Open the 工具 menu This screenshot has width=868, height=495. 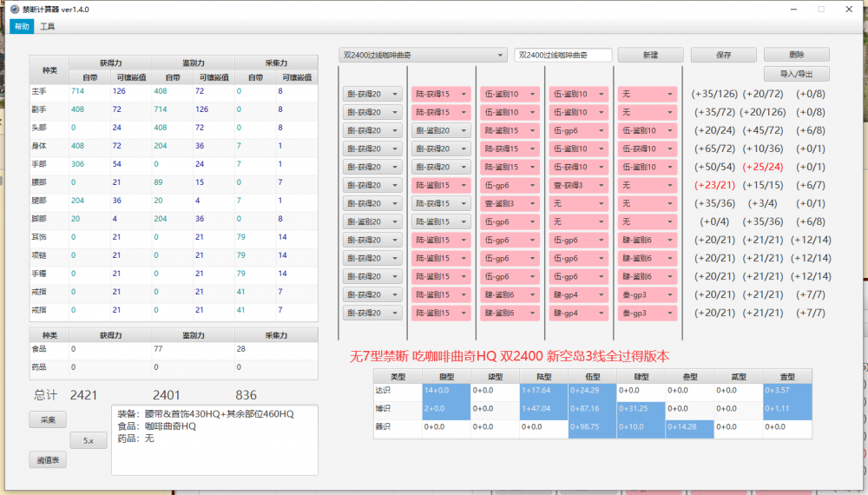pos(47,27)
